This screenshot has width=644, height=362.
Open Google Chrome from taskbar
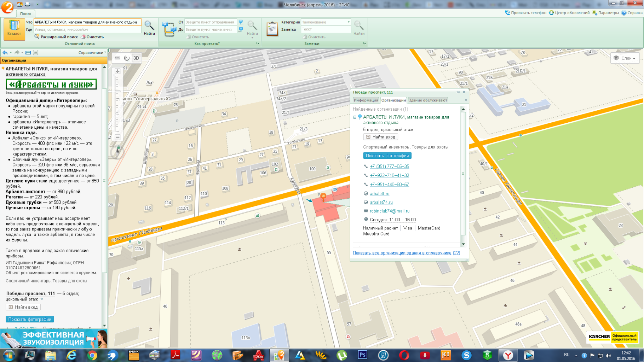pyautogui.click(x=92, y=355)
